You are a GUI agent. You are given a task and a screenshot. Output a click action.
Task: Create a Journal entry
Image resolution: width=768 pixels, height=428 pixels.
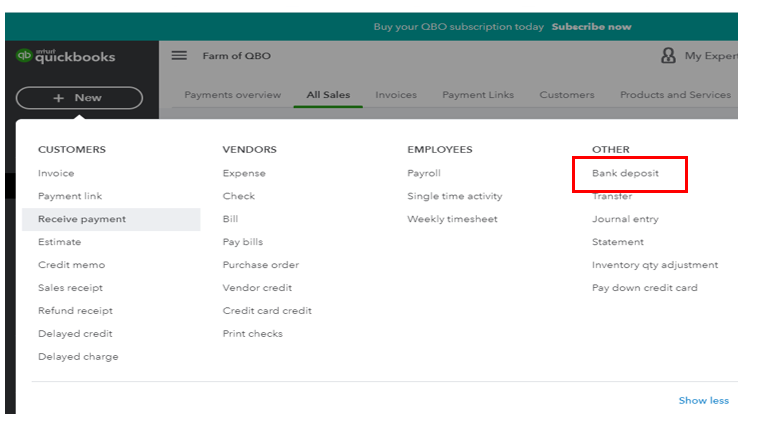pyautogui.click(x=625, y=219)
